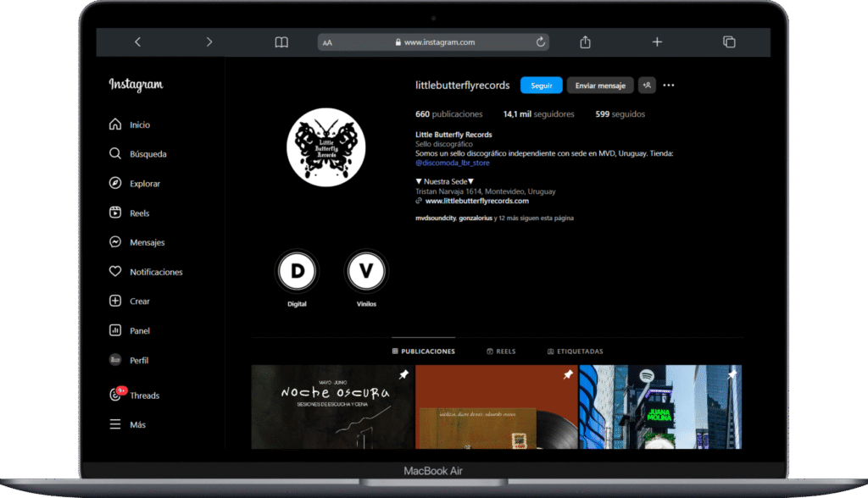Show all tabs with the tab overview icon
Screen dimensions: 868x498
(x=729, y=42)
